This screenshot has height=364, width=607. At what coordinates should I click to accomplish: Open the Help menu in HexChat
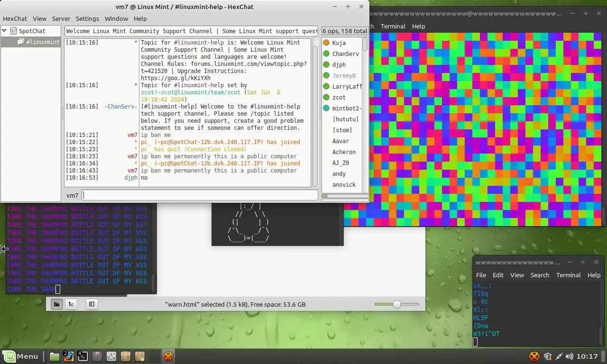pyautogui.click(x=140, y=18)
